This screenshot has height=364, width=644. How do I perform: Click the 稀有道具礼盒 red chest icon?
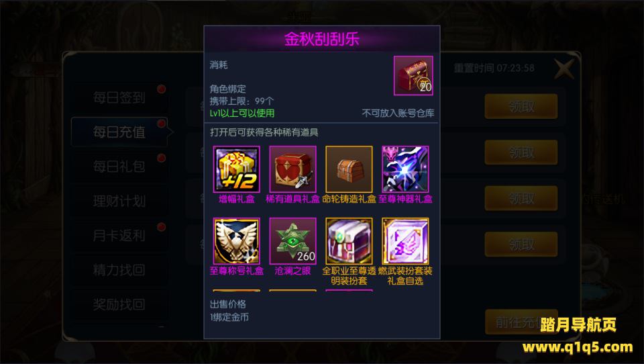pyautogui.click(x=293, y=169)
